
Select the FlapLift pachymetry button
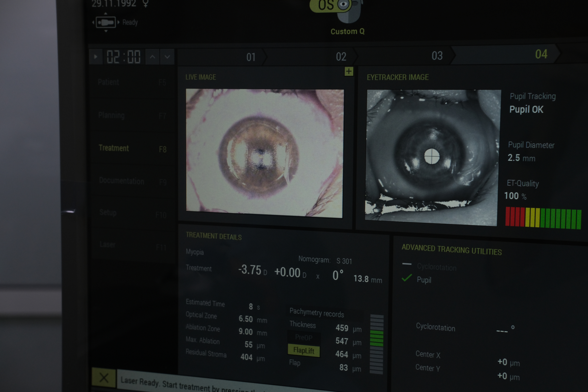tap(303, 351)
